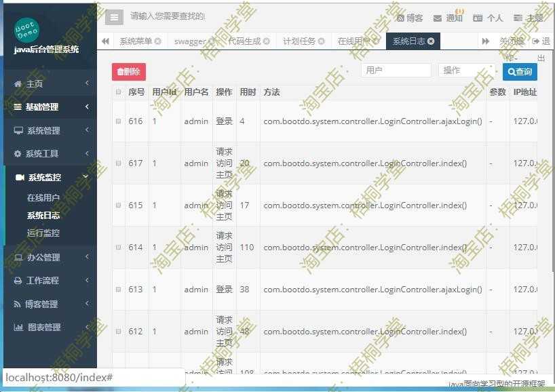This screenshot has width=555, height=392.
Task: Click the red 删除 delete button
Action: pyautogui.click(x=129, y=72)
